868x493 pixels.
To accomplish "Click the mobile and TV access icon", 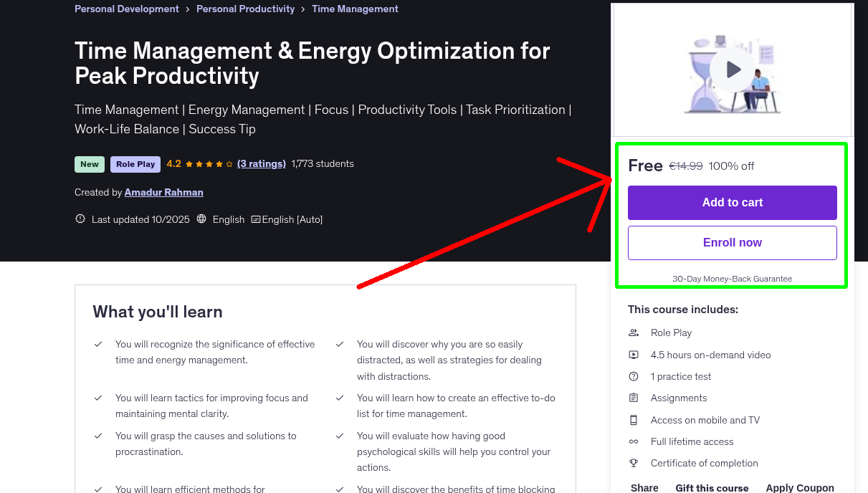I will click(x=633, y=420).
